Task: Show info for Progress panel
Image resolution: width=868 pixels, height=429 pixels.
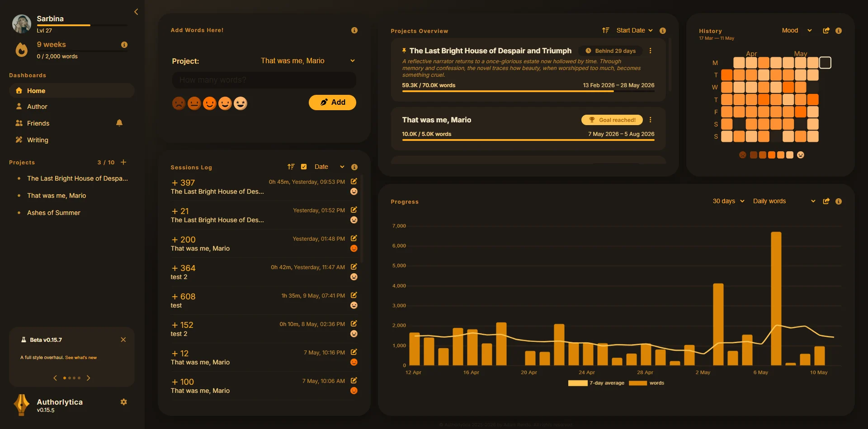Action: (839, 201)
